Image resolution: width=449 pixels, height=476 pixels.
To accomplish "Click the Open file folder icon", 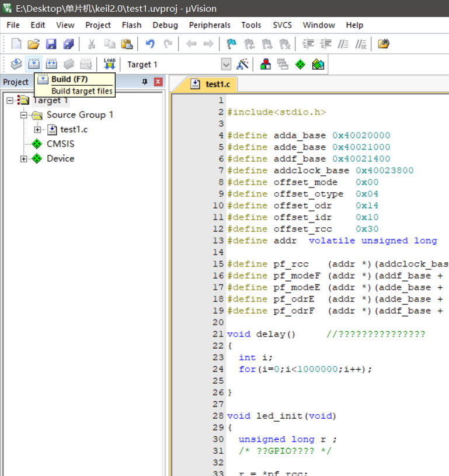I will coord(34,44).
